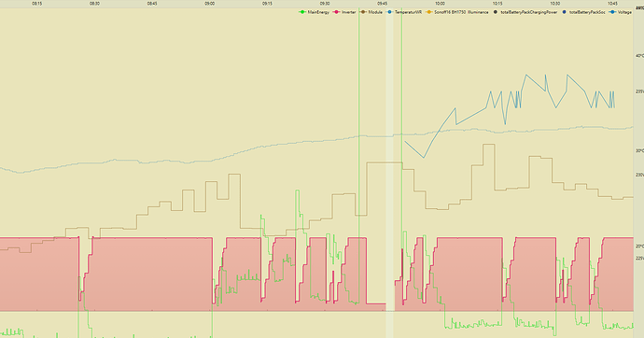Toggle the totalBatteryPackChargingPower series label
This screenshot has height=338, width=644.
529,12
